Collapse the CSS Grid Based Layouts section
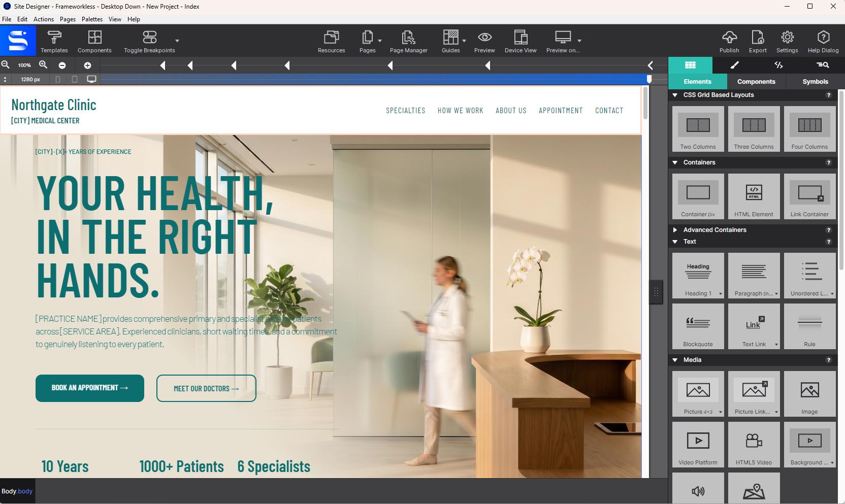The height and width of the screenshot is (504, 845). point(675,95)
